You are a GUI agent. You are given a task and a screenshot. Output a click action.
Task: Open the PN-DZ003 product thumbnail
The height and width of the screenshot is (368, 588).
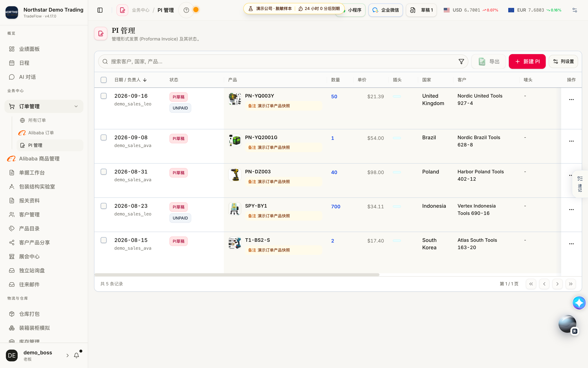235,175
